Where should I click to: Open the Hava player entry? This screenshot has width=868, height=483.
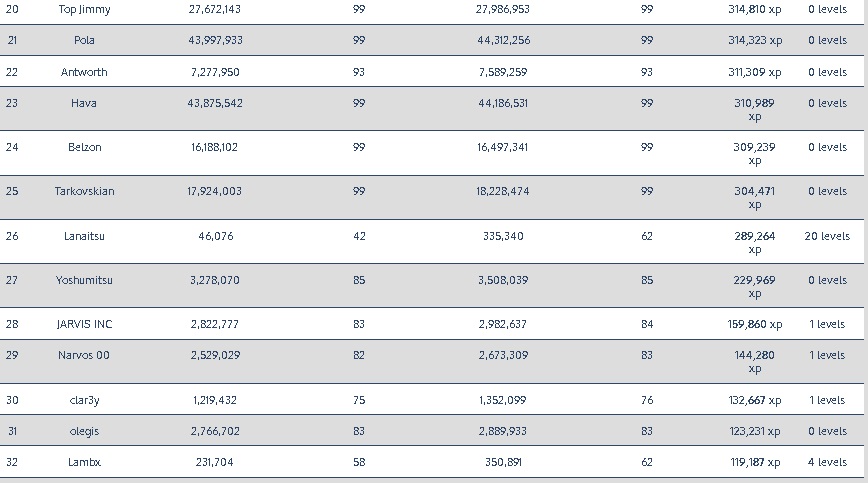(84, 103)
